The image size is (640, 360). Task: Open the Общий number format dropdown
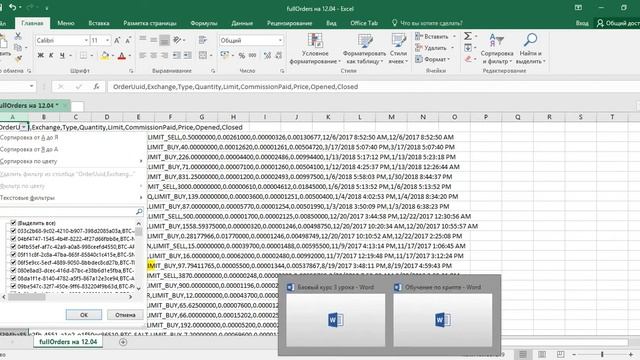click(x=280, y=40)
